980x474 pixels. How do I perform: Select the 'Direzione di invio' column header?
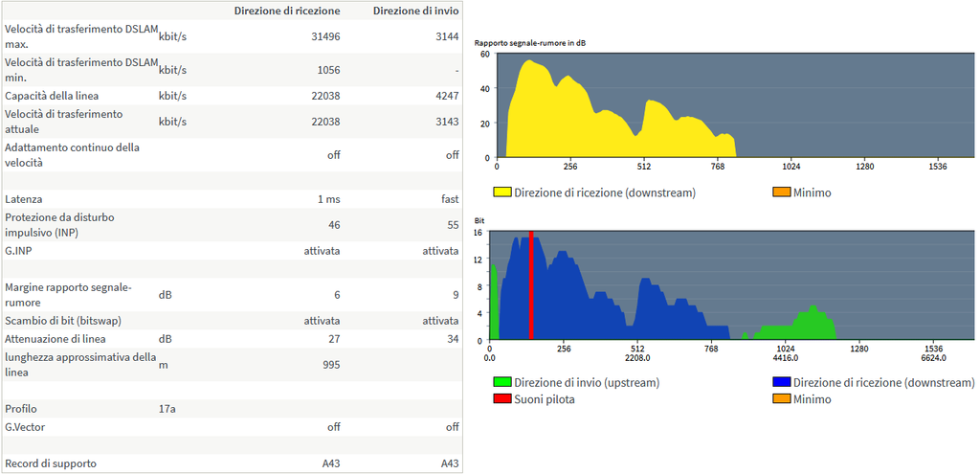[417, 11]
